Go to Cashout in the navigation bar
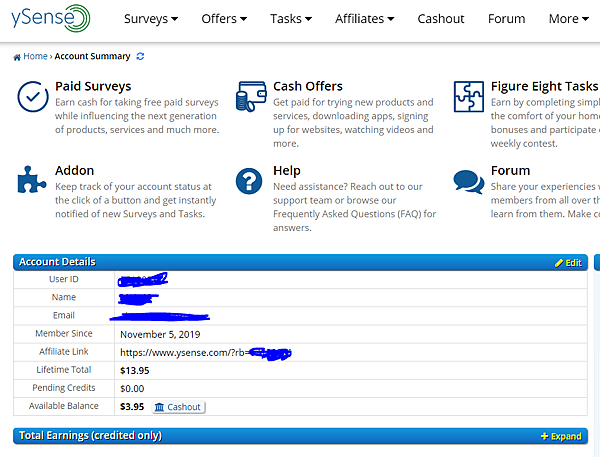600x457 pixels. point(441,19)
